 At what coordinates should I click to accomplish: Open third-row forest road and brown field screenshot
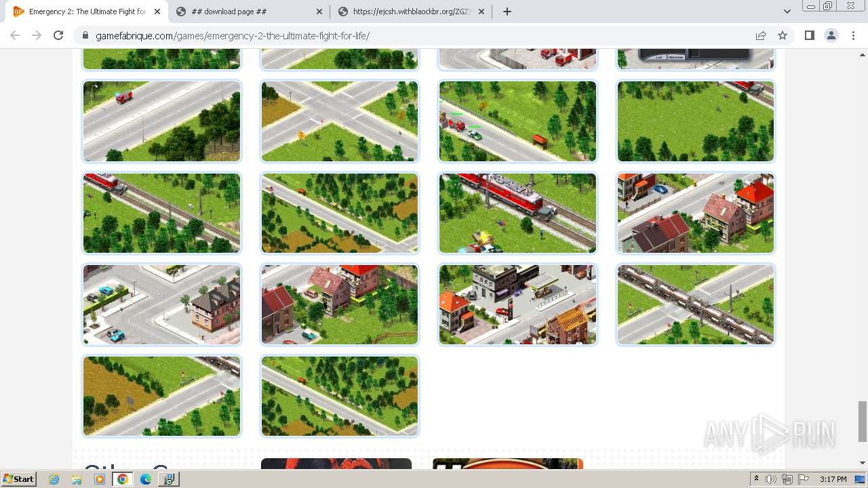(x=340, y=213)
